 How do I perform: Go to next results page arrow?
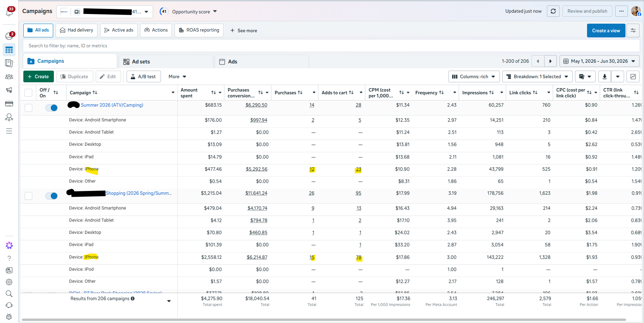pyautogui.click(x=550, y=61)
